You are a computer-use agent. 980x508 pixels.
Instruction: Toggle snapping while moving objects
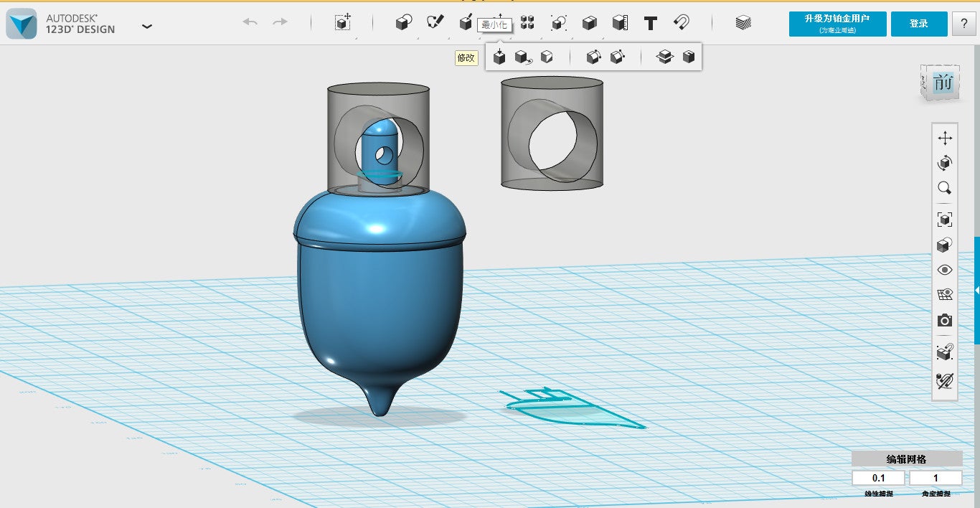[x=945, y=352]
